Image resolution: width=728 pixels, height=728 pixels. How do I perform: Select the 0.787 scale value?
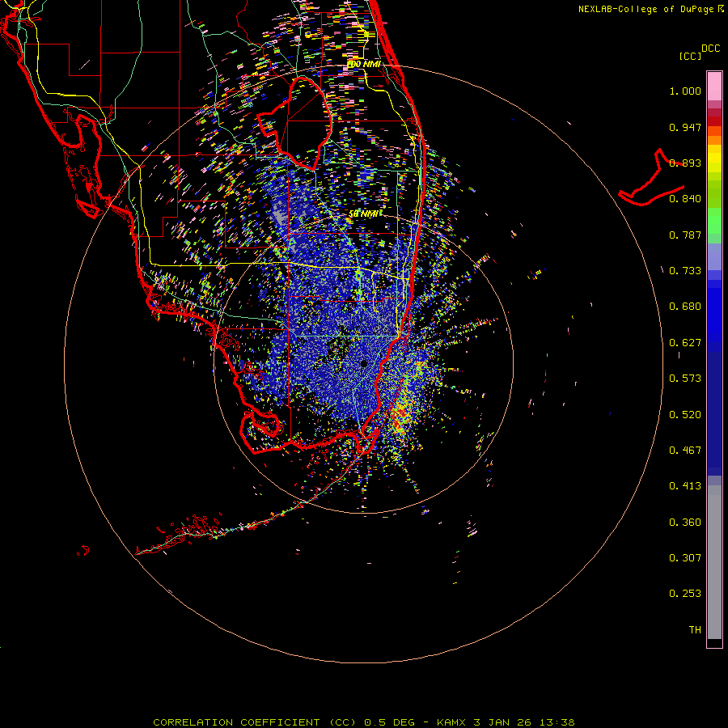[685, 235]
